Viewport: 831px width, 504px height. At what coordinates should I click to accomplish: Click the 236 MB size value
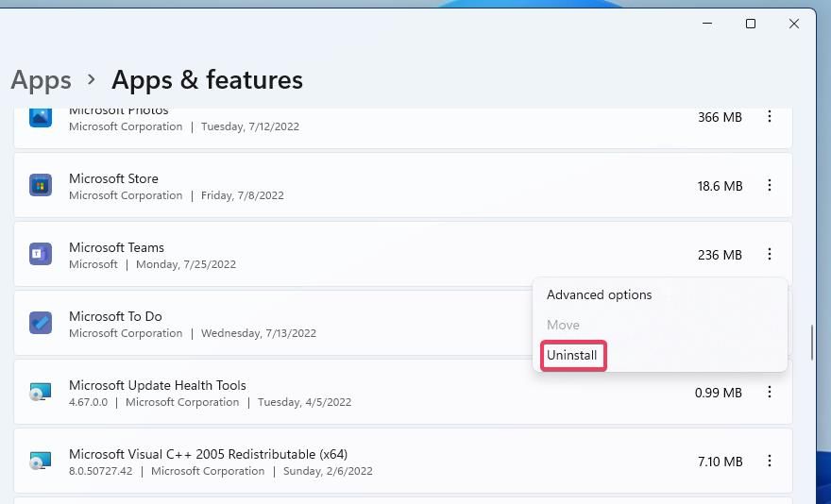720,255
